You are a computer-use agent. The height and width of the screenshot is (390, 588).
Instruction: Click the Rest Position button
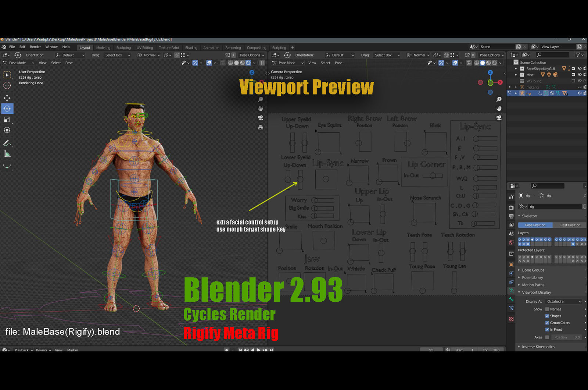pos(570,225)
